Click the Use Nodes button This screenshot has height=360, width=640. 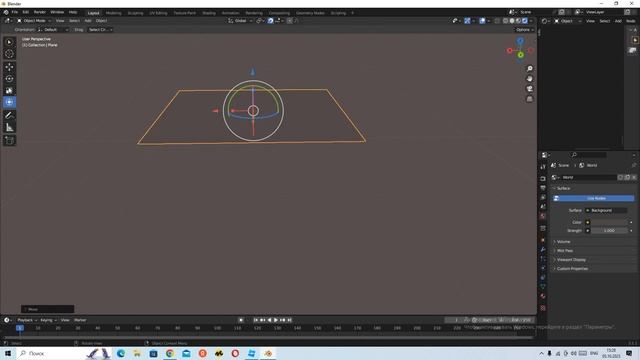tap(594, 198)
